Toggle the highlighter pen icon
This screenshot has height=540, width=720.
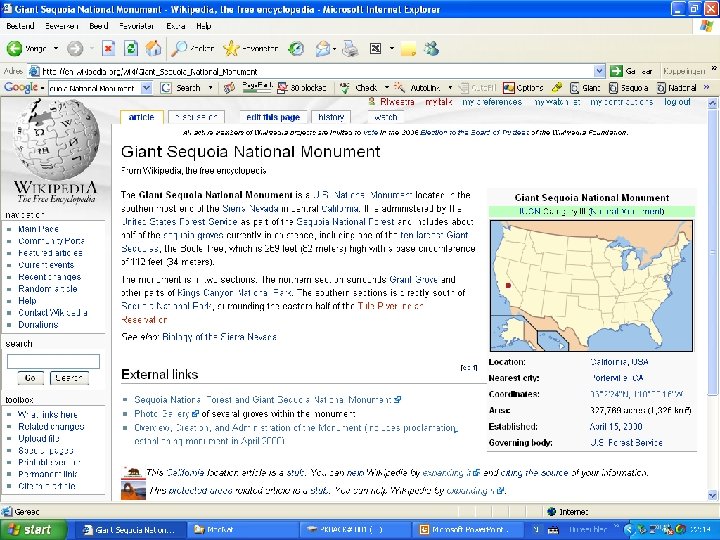click(557, 87)
